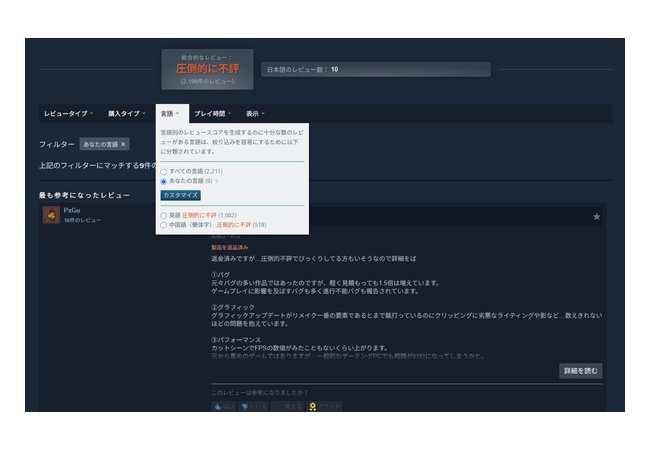The image size is (650, 450).
Task: Click the help question mark beside あなたの言語
Action: click(216, 181)
